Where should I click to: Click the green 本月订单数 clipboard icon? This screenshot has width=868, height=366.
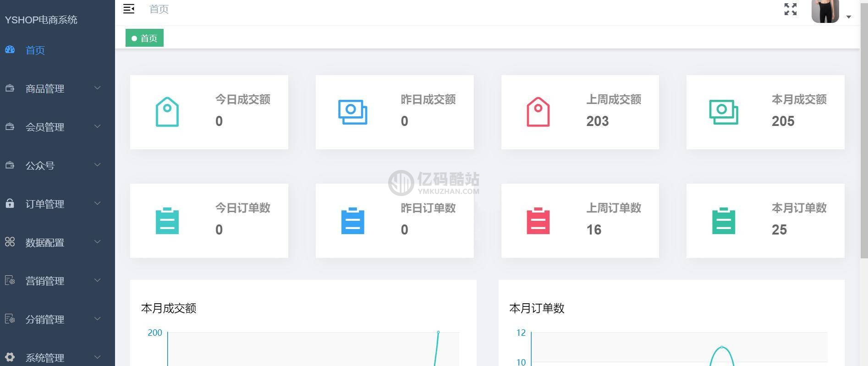(x=724, y=221)
